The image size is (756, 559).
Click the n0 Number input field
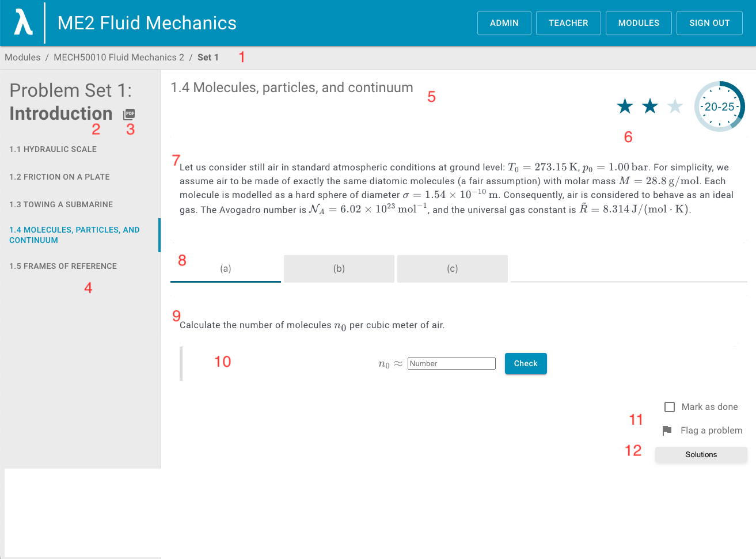point(451,363)
